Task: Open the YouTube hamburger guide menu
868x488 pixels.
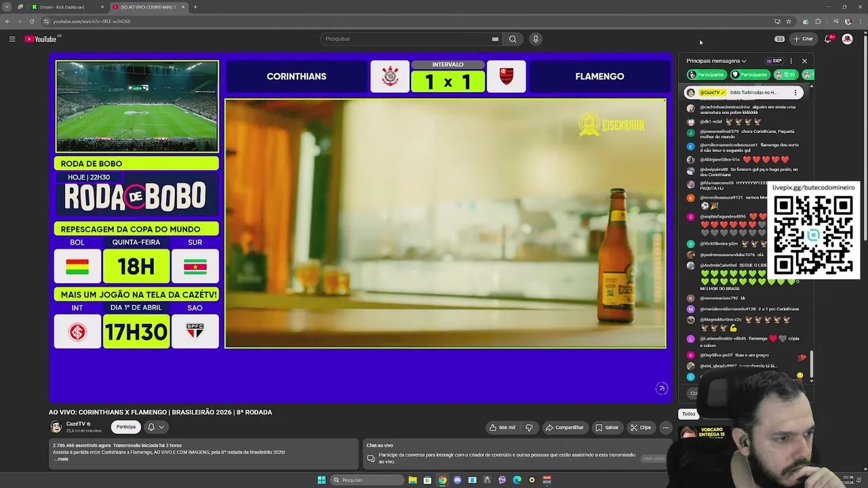Action: (x=12, y=39)
